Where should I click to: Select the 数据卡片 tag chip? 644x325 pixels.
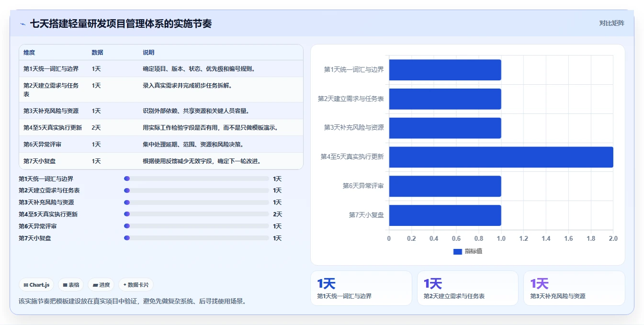(136, 285)
